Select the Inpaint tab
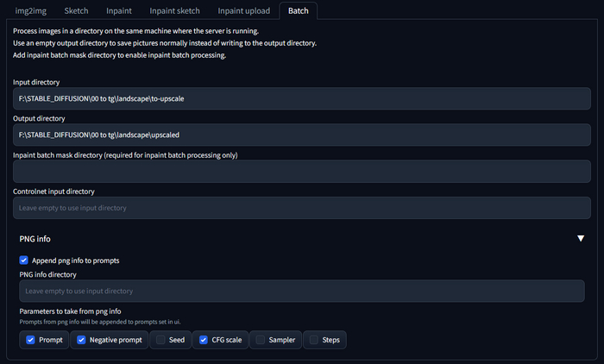 (119, 10)
